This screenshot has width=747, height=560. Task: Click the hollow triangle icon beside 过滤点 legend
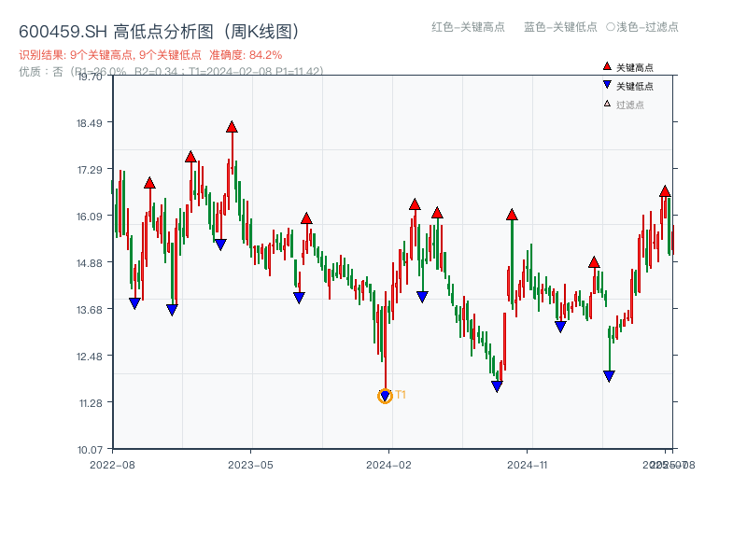tap(607, 104)
